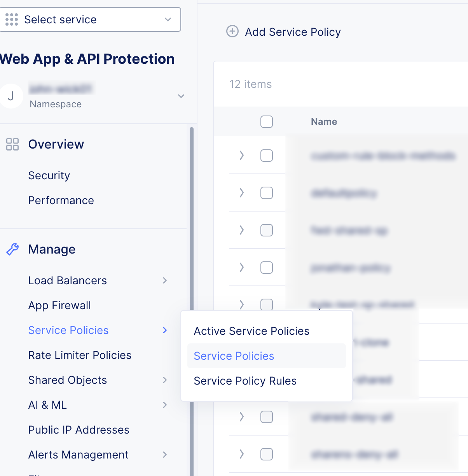The height and width of the screenshot is (476, 468).
Task: Choose Active Service Policies from submenu
Action: (251, 331)
